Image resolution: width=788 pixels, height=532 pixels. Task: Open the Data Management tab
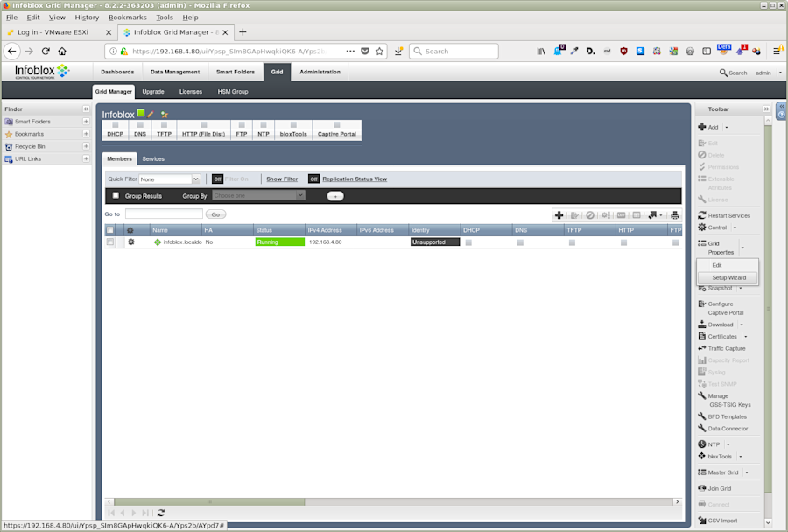[175, 72]
